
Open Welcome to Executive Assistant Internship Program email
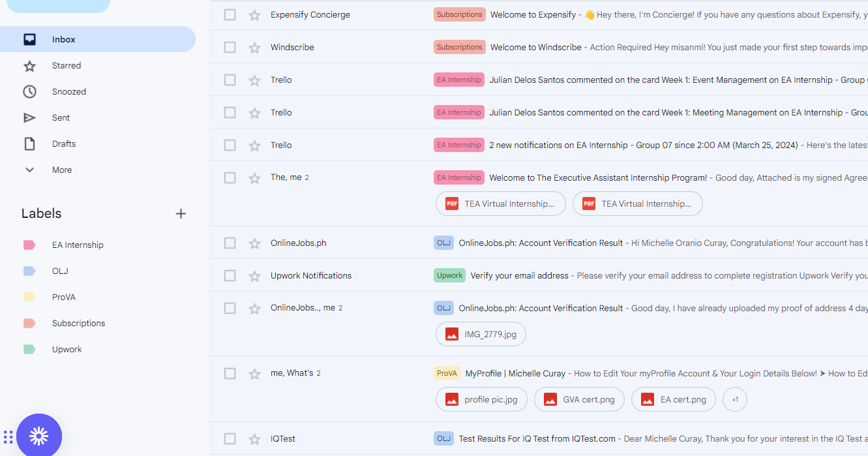click(538, 177)
